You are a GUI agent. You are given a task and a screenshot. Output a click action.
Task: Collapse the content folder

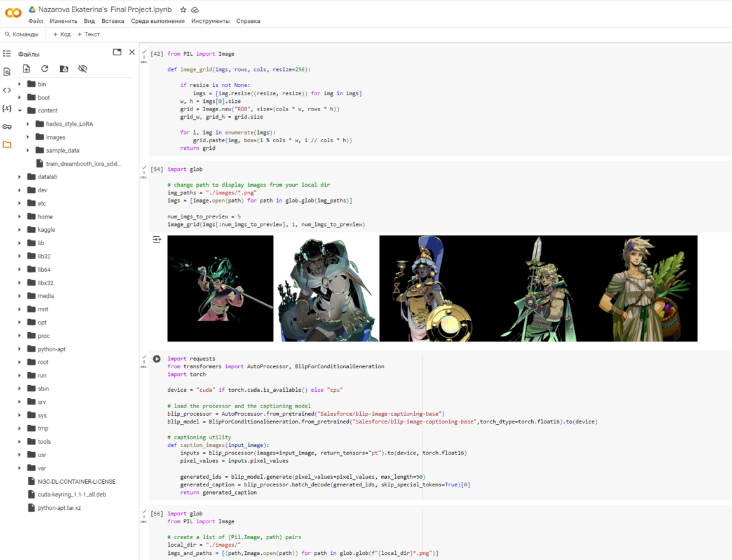20,110
